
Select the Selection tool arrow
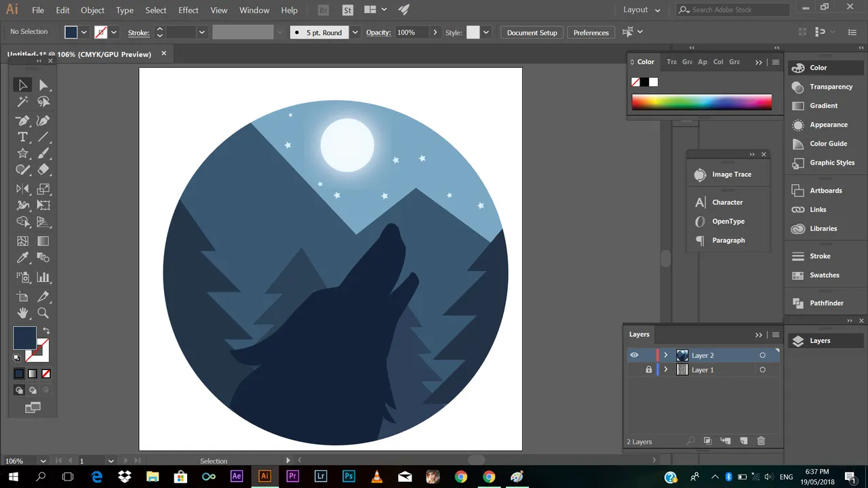22,85
